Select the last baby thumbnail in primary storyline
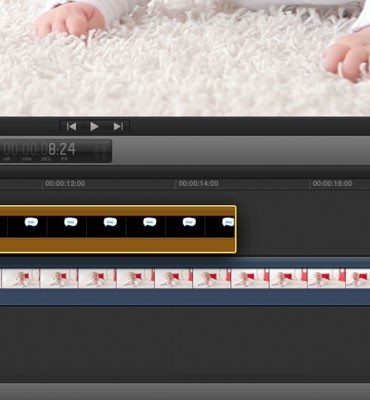 coord(358,278)
